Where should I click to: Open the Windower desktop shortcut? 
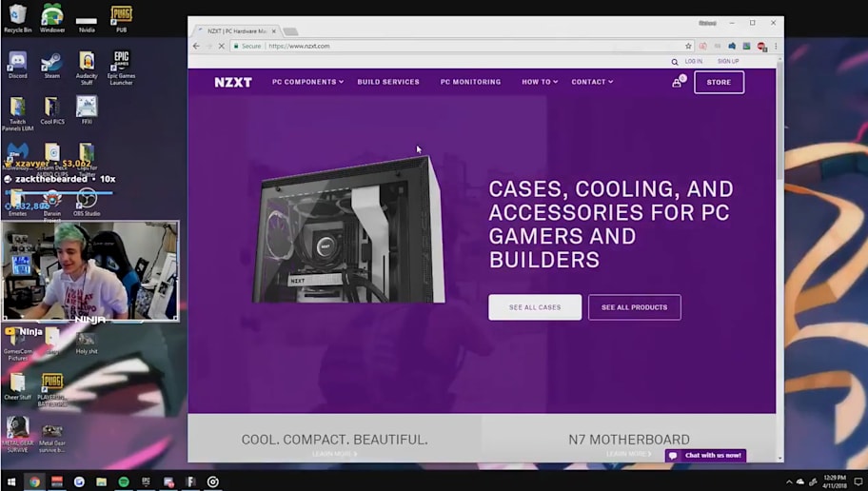click(52, 18)
